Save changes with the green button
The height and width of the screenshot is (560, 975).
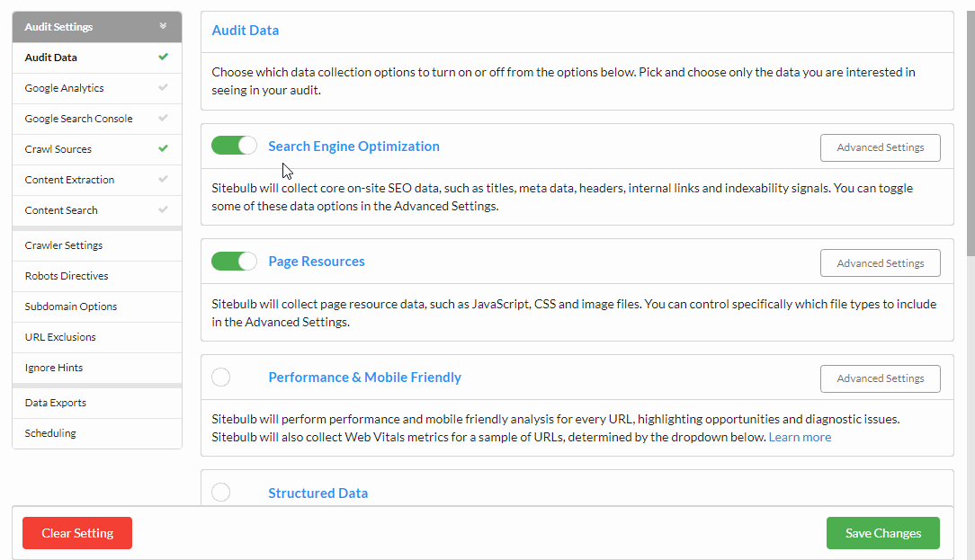(883, 533)
